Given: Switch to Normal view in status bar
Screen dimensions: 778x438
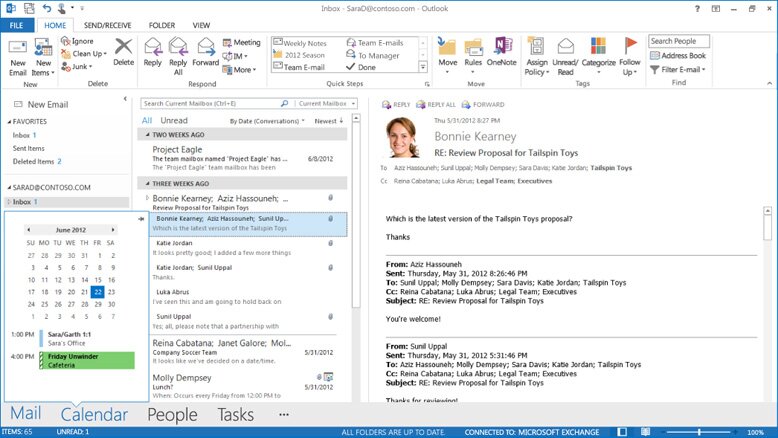Looking at the screenshot, I should (622, 432).
